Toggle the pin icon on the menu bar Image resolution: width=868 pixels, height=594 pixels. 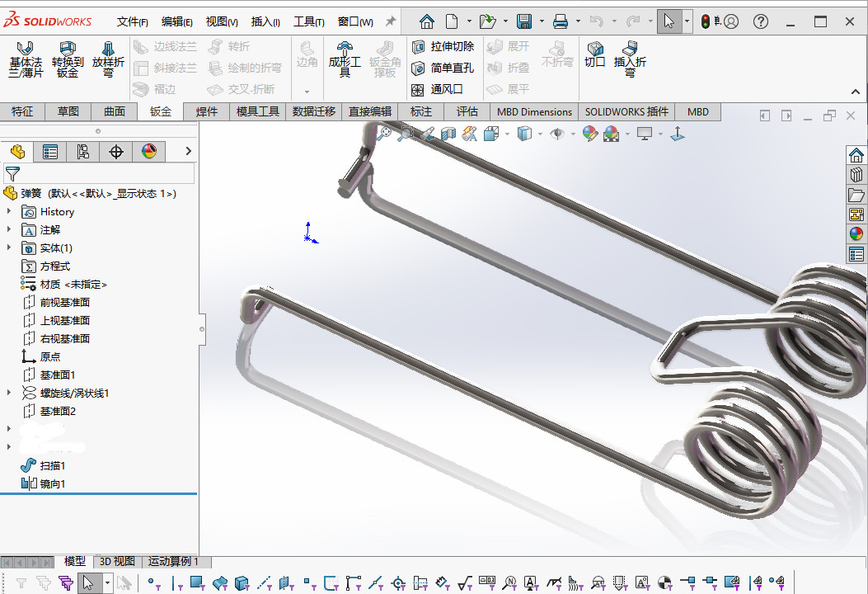391,21
